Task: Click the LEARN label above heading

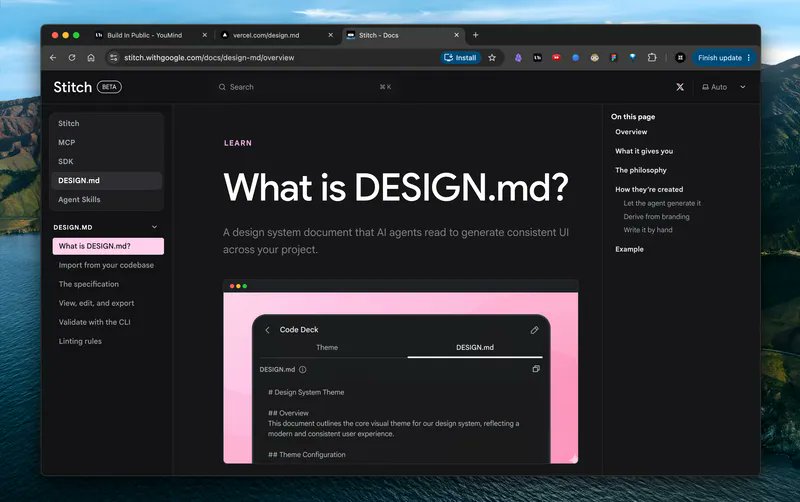Action: (x=238, y=143)
